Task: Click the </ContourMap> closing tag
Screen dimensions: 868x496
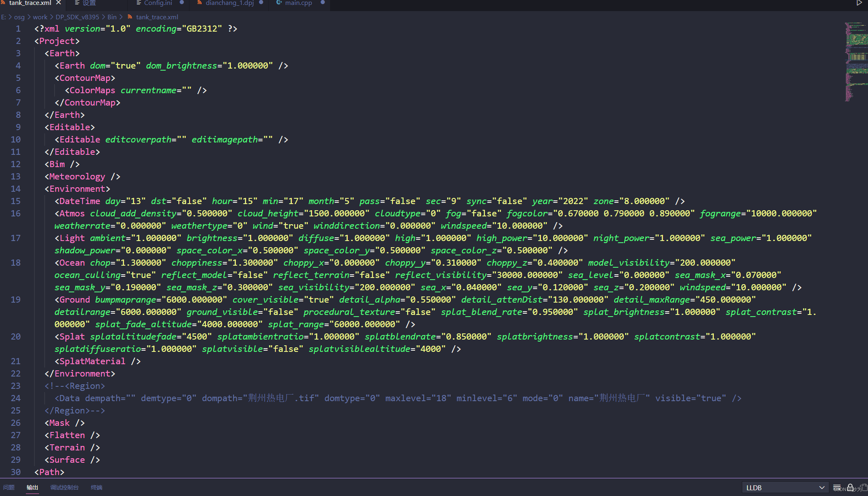Action: click(88, 103)
